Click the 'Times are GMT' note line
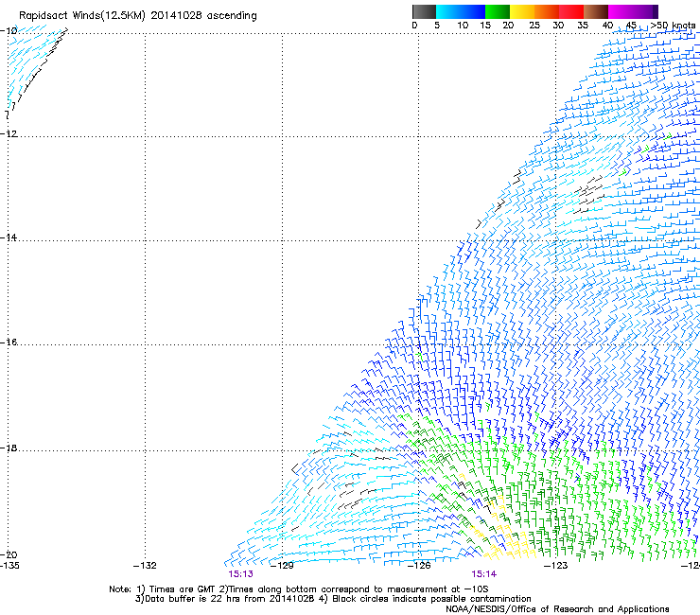 click(299, 589)
